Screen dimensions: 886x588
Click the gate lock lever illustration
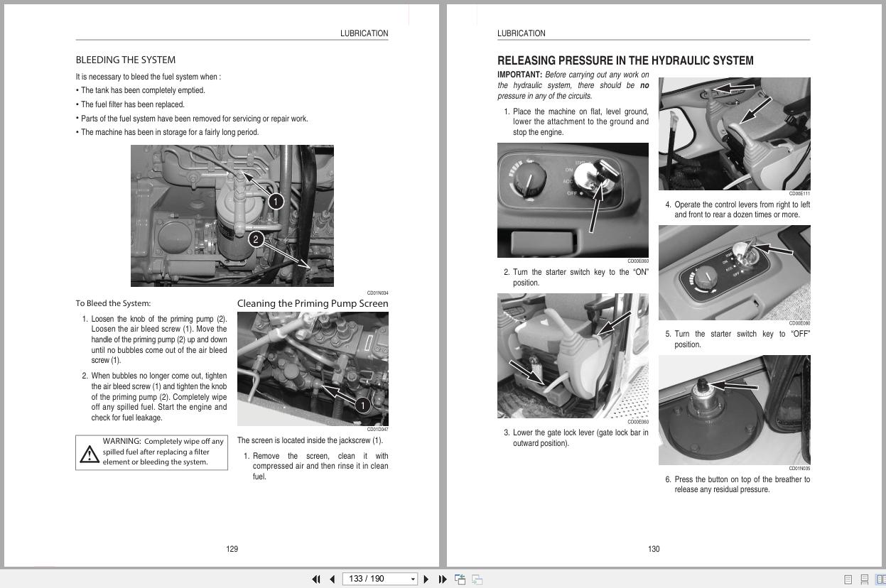point(573,355)
